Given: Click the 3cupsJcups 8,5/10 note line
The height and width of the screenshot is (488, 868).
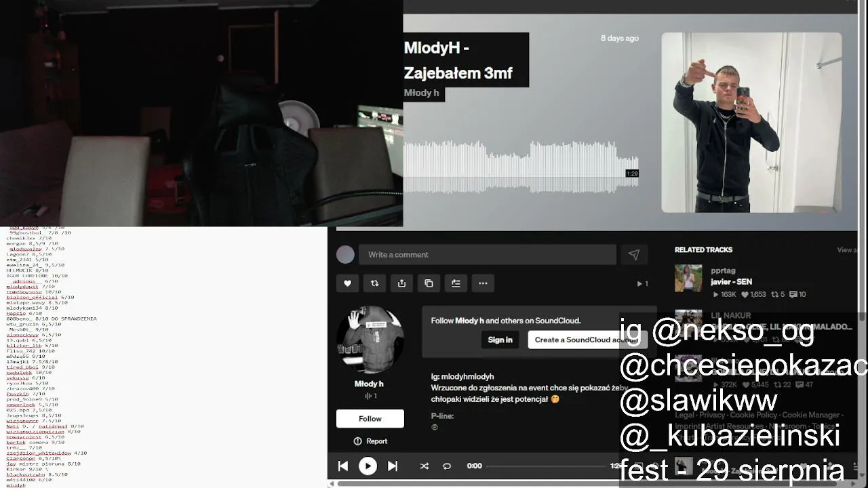Looking at the screenshot, I should click(x=33, y=415).
